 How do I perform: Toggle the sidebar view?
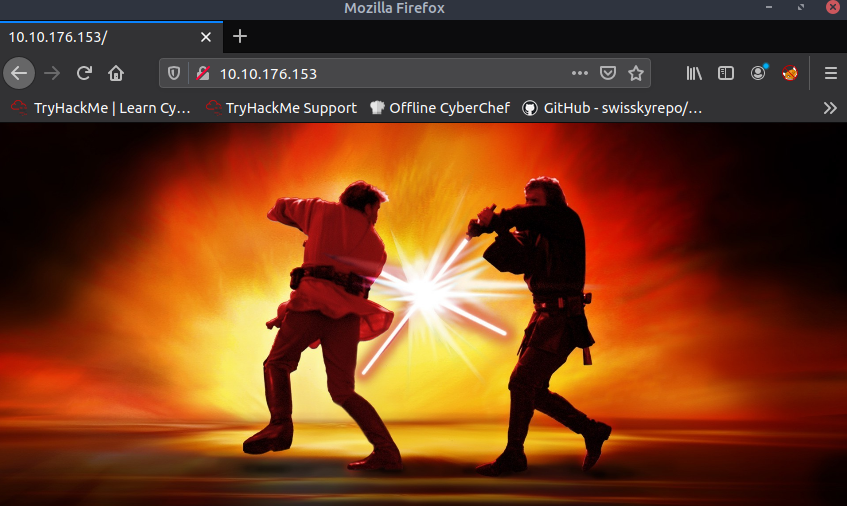point(726,73)
